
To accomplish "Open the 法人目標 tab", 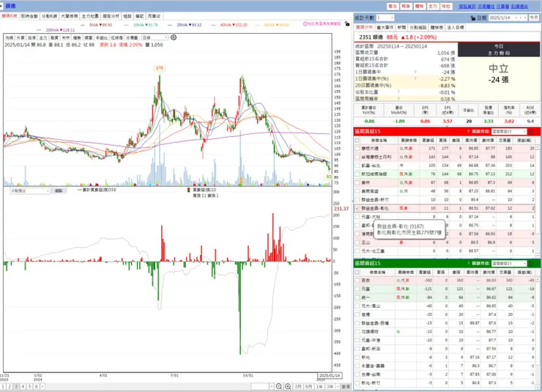I will [456, 27].
